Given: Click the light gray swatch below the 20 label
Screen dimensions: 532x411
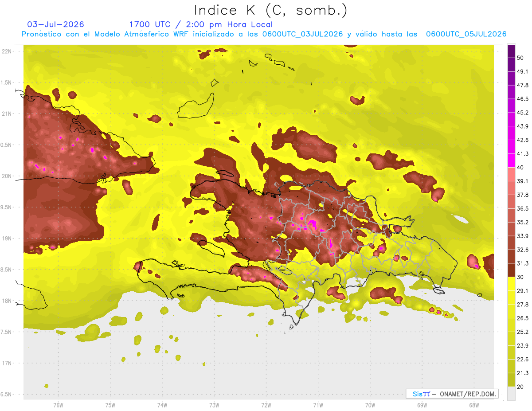Looking at the screenshot, I should click(511, 393).
